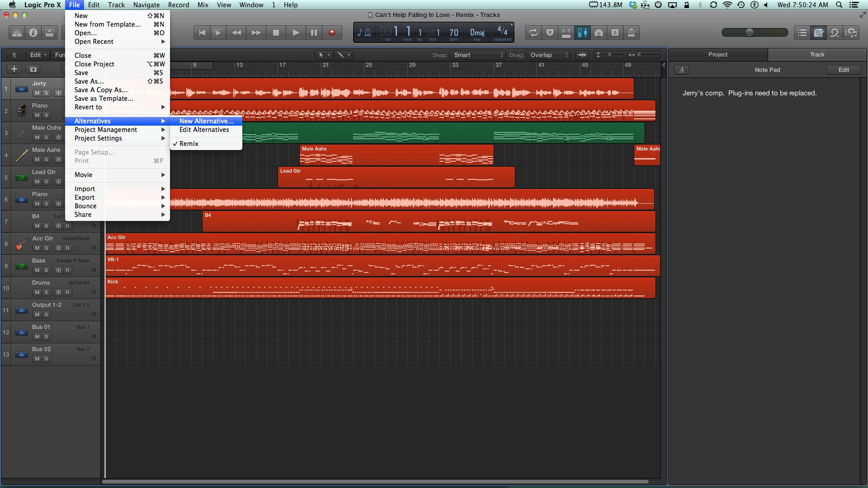Switch to the Track notes tab
The height and width of the screenshot is (488, 868).
pyautogui.click(x=817, y=55)
